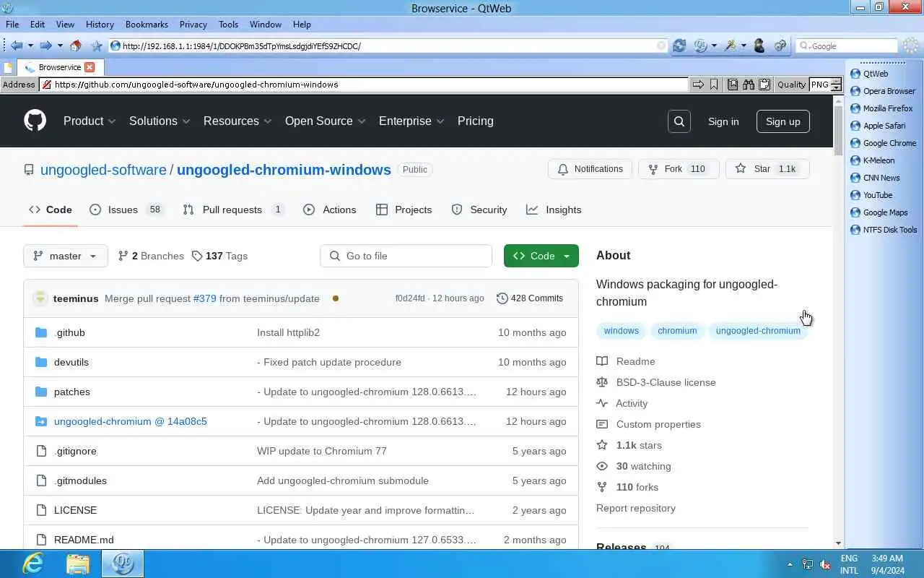924x578 pixels.
Task: Go forward using the QtWeb forward arrow
Action: pyautogui.click(x=45, y=46)
